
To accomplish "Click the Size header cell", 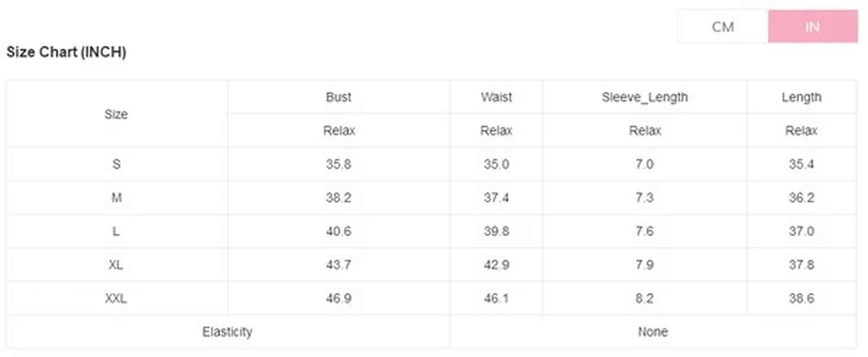I will click(x=116, y=114).
